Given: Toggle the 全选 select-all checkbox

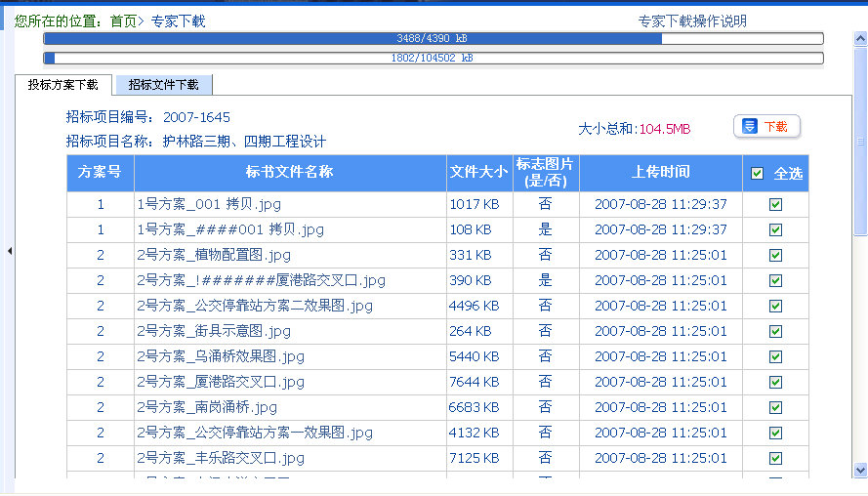Looking at the screenshot, I should pyautogui.click(x=758, y=173).
